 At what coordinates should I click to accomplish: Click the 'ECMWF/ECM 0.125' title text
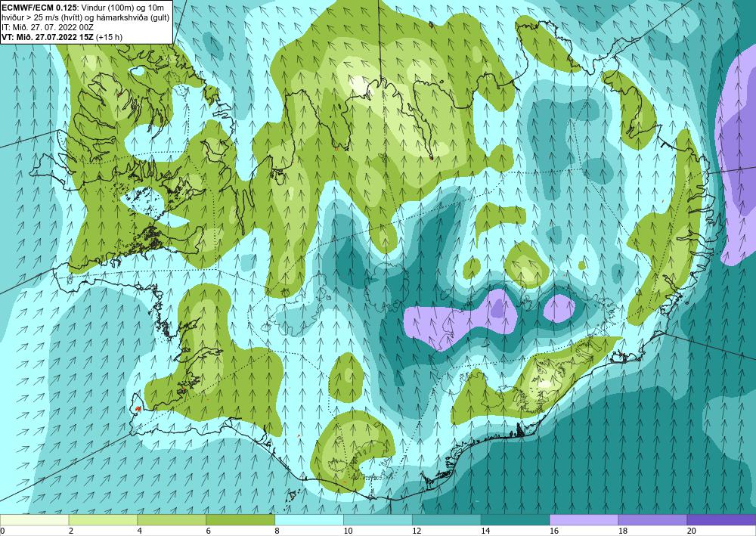click(38, 8)
